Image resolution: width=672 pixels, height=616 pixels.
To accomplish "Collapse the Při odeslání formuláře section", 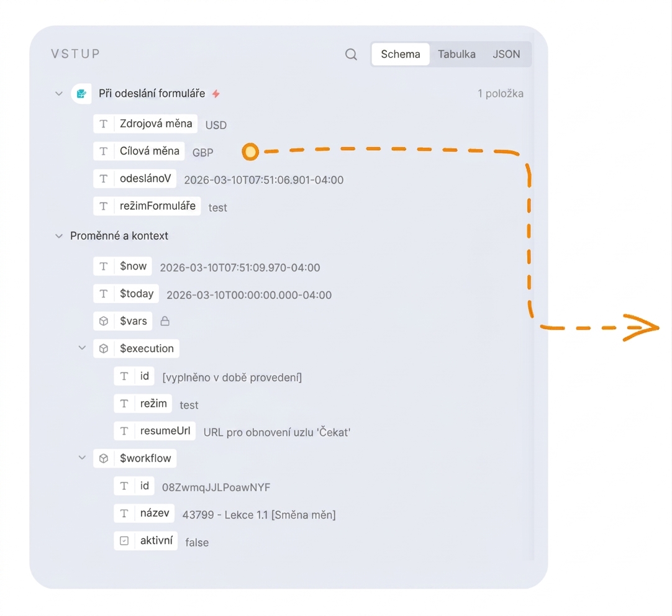I will [59, 93].
